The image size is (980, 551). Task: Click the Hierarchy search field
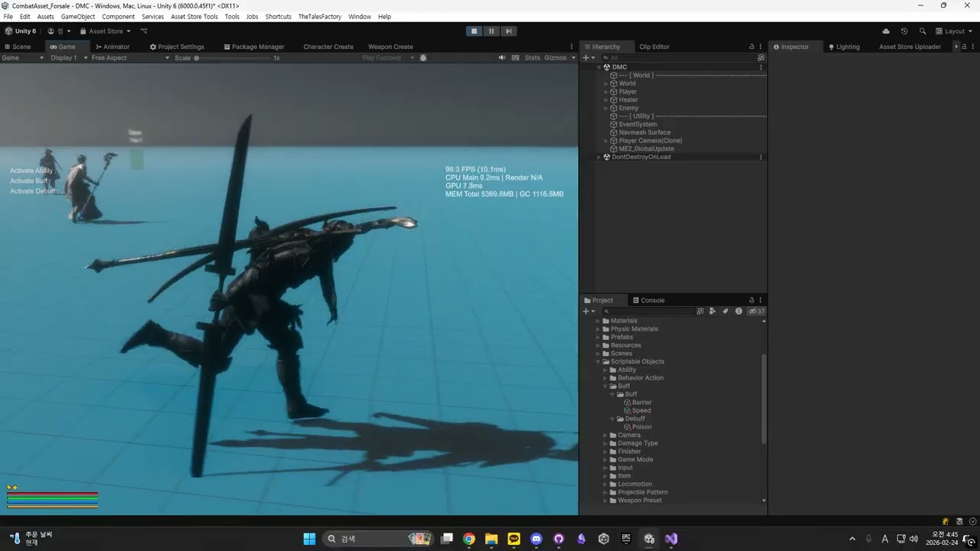click(x=678, y=58)
